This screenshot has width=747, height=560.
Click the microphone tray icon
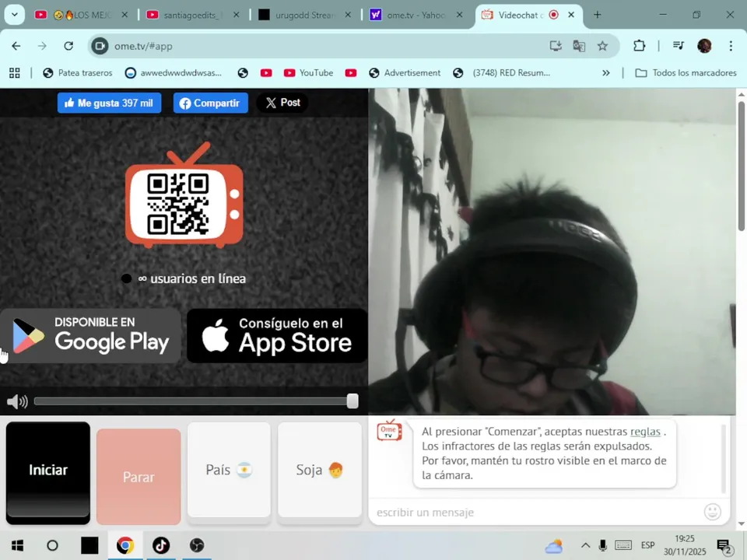point(602,545)
